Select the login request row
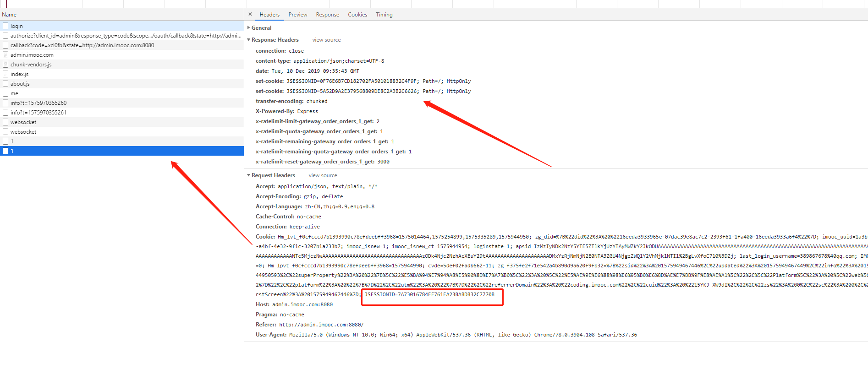This screenshot has height=369, width=868. click(x=122, y=26)
